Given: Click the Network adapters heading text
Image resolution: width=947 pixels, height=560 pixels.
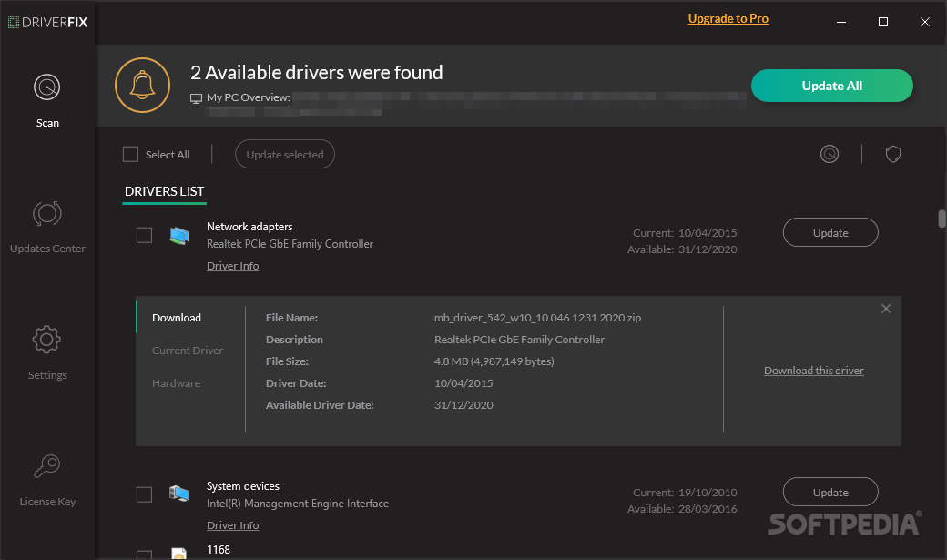Looking at the screenshot, I should tap(249, 227).
